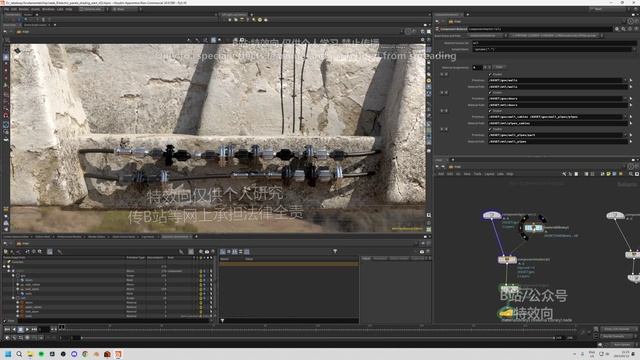640x360 pixels.
Task: Open the network editor Add menu
Action: tap(441, 174)
